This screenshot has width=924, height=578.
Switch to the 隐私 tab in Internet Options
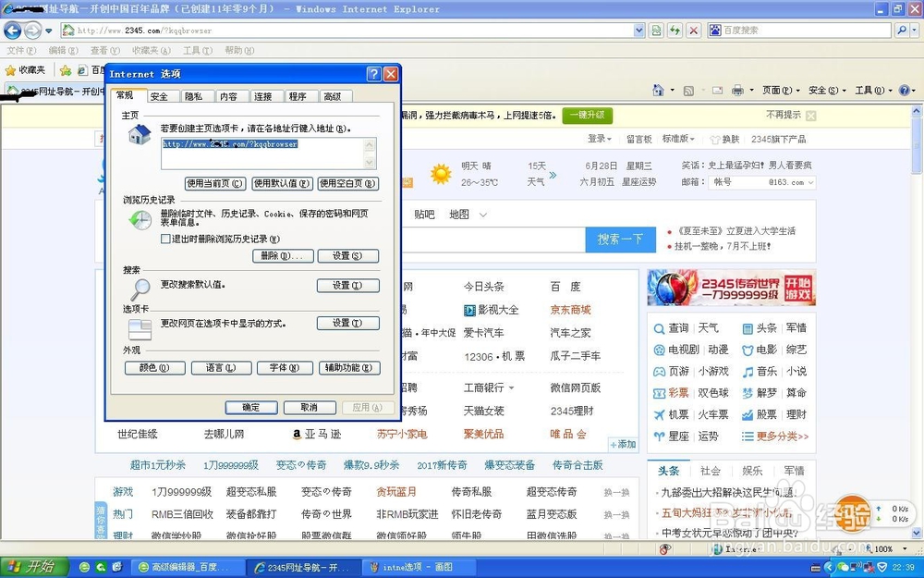click(193, 96)
